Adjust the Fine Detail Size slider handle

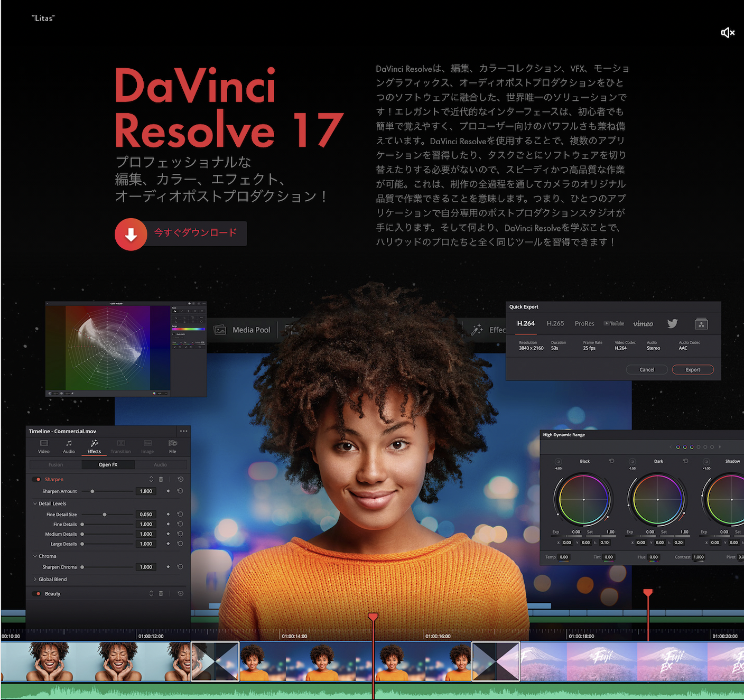click(105, 514)
